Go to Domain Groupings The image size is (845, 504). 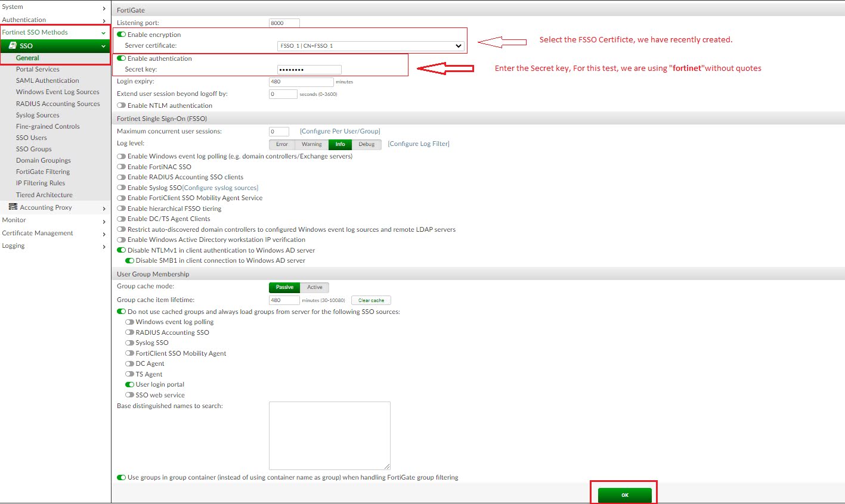coord(44,160)
